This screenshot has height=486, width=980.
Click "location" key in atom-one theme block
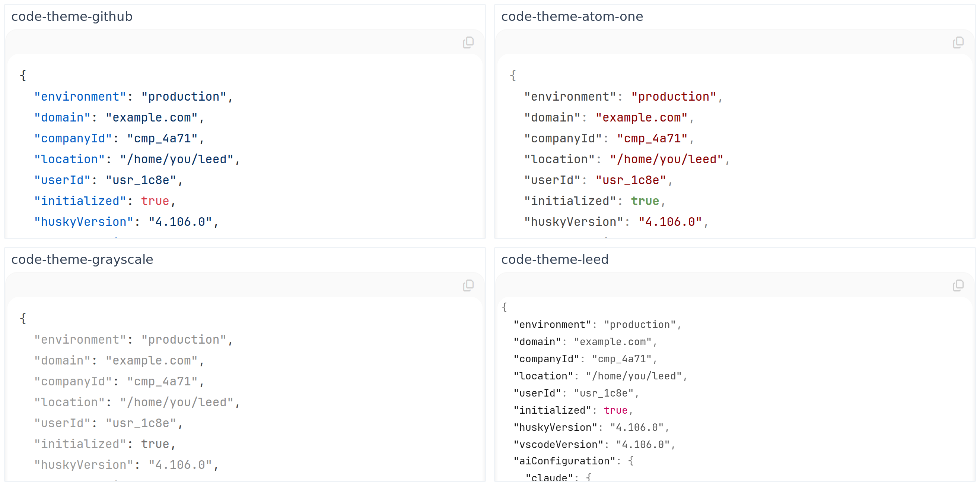(x=560, y=160)
